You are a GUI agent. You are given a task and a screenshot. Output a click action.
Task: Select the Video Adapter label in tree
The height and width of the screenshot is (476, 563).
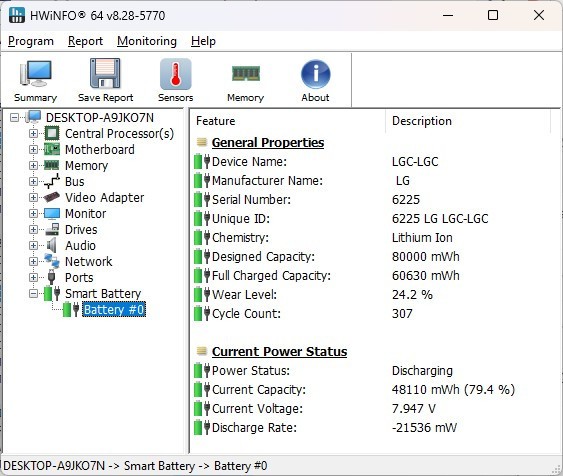(x=104, y=197)
